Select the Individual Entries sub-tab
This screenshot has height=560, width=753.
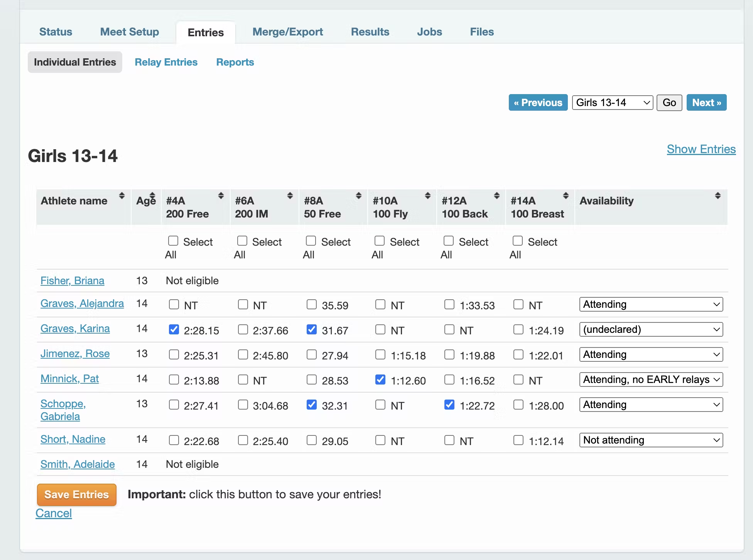75,62
